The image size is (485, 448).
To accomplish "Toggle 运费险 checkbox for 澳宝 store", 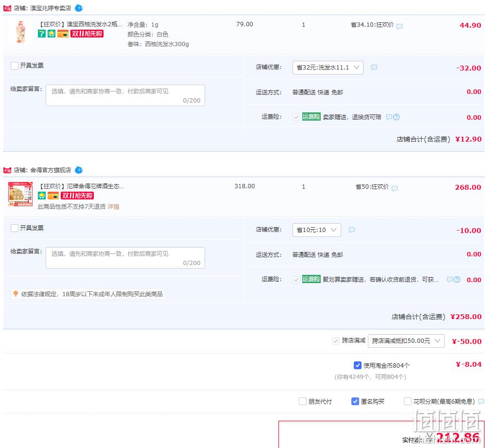I will [296, 117].
